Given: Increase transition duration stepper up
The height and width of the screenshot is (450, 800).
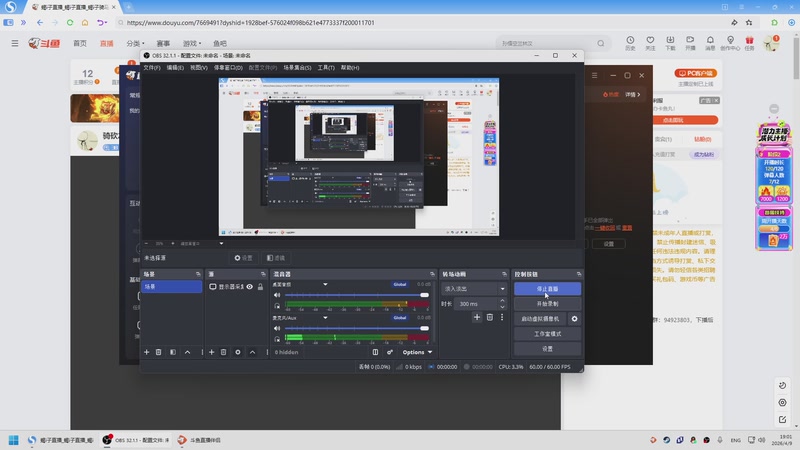Looking at the screenshot, I should point(502,301).
